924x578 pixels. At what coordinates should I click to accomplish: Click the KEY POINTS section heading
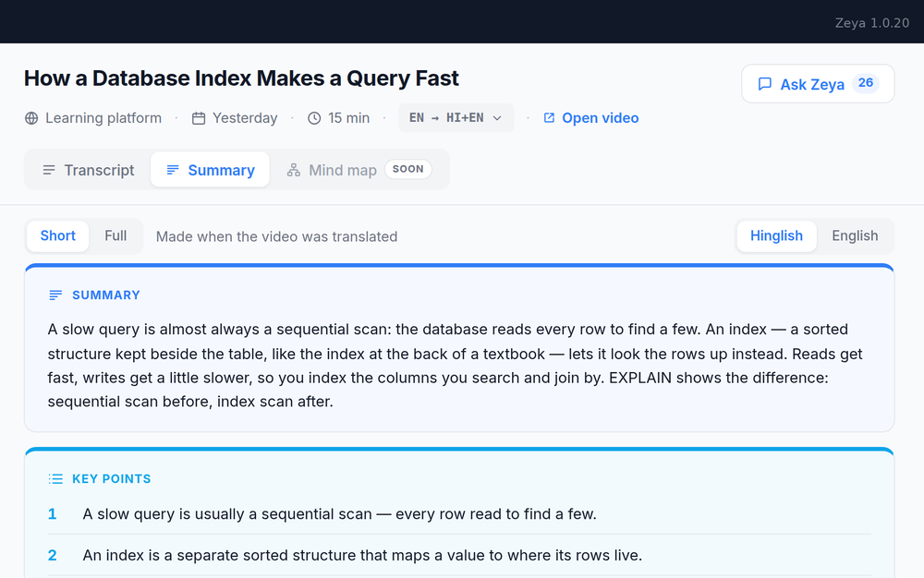tap(112, 479)
